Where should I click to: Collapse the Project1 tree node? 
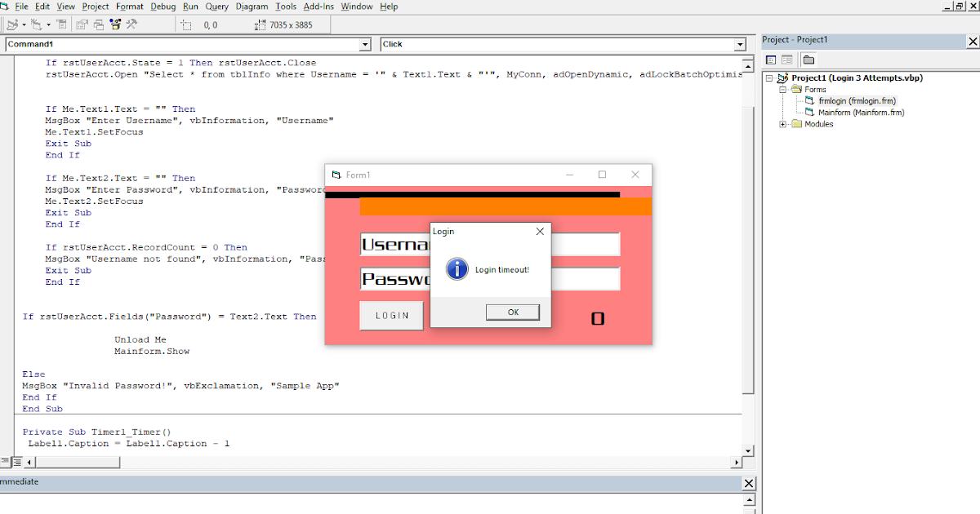pos(768,78)
